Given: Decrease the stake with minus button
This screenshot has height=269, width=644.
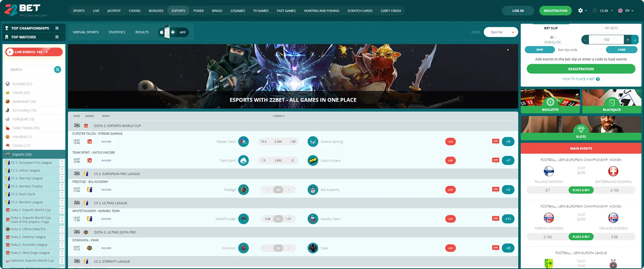Looking at the screenshot, I should point(585,40).
